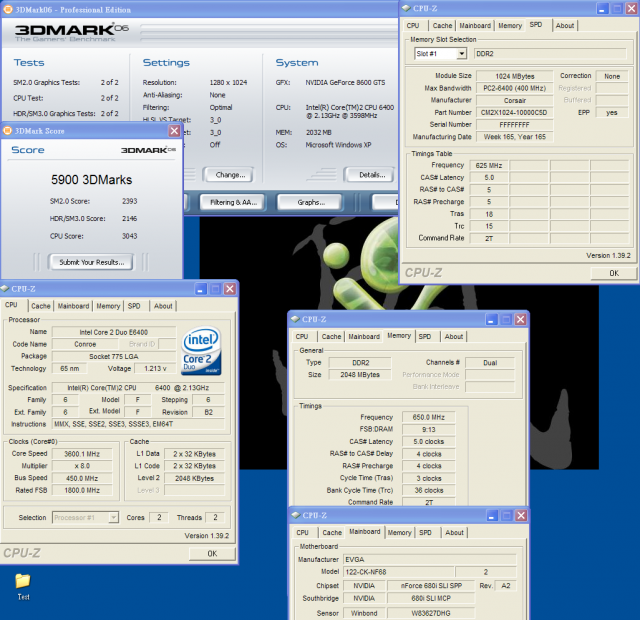This screenshot has height=620, width=640.
Task: Switch to Cache tab in CPU-Z processor window
Action: coord(40,306)
